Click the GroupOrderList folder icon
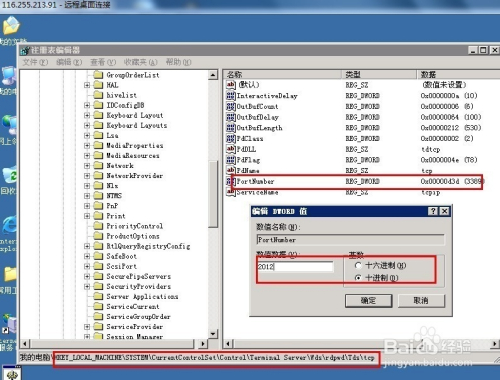Screen dimensions: 500x380 (x=98, y=75)
